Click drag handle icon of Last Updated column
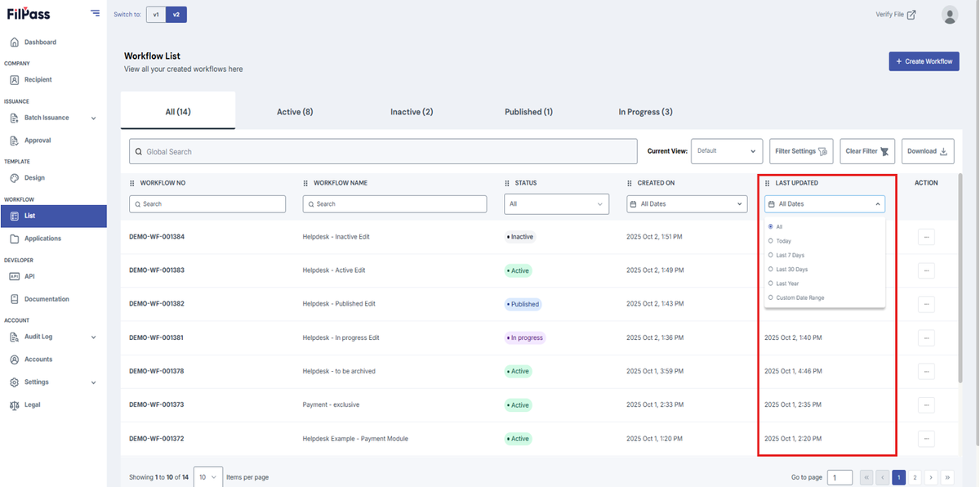This screenshot has width=980, height=487. 768,183
